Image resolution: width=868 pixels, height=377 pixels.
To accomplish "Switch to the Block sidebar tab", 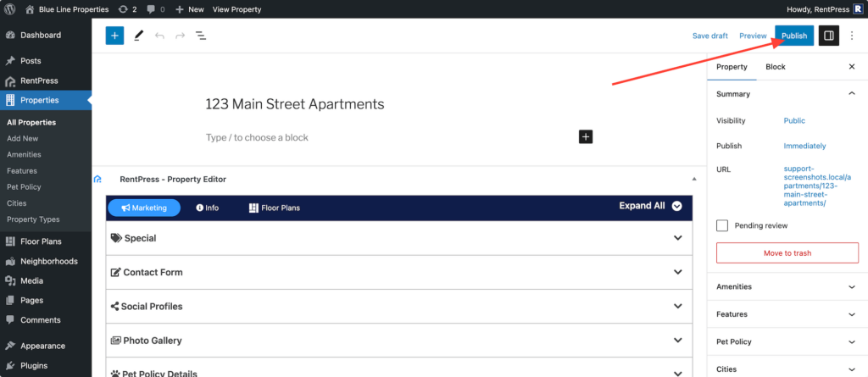I will pyautogui.click(x=775, y=67).
